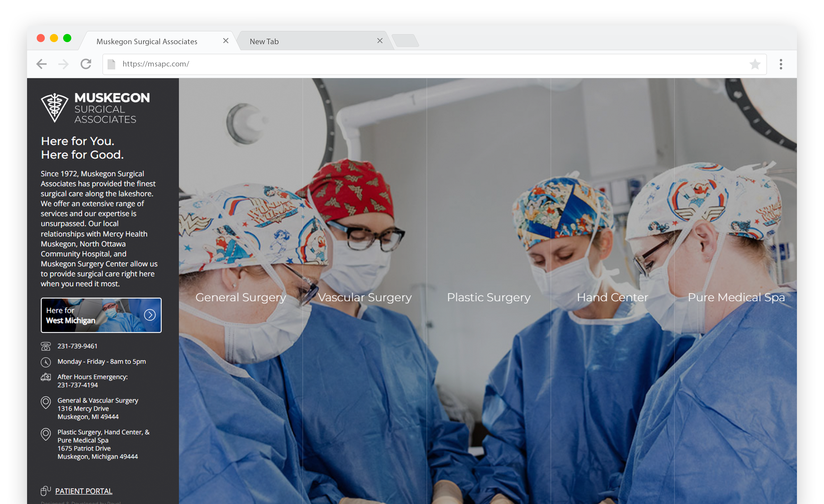Click the map pin beside 1316 Mercy Drive
The width and height of the screenshot is (824, 504).
(46, 403)
